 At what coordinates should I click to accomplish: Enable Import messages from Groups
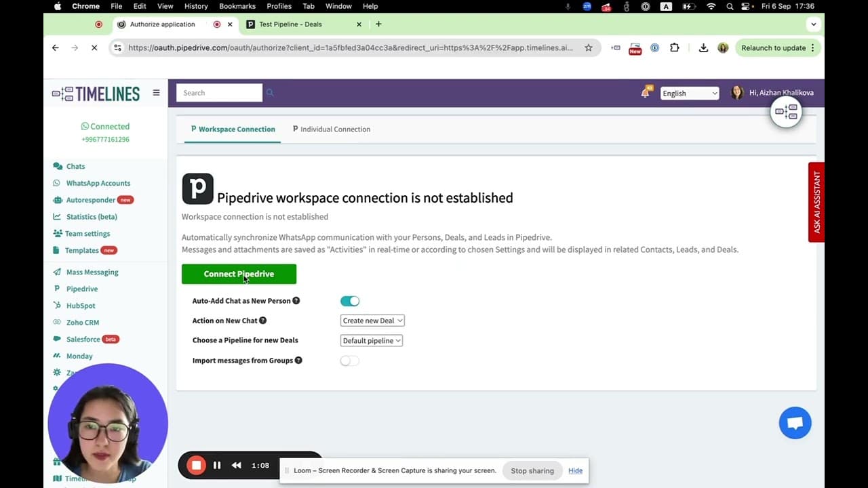click(x=349, y=361)
